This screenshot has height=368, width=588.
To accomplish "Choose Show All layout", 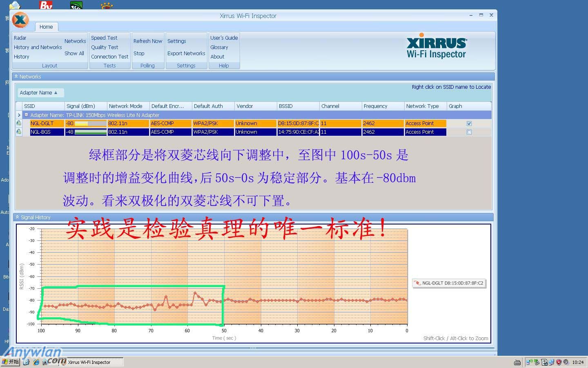I will 74,53.
